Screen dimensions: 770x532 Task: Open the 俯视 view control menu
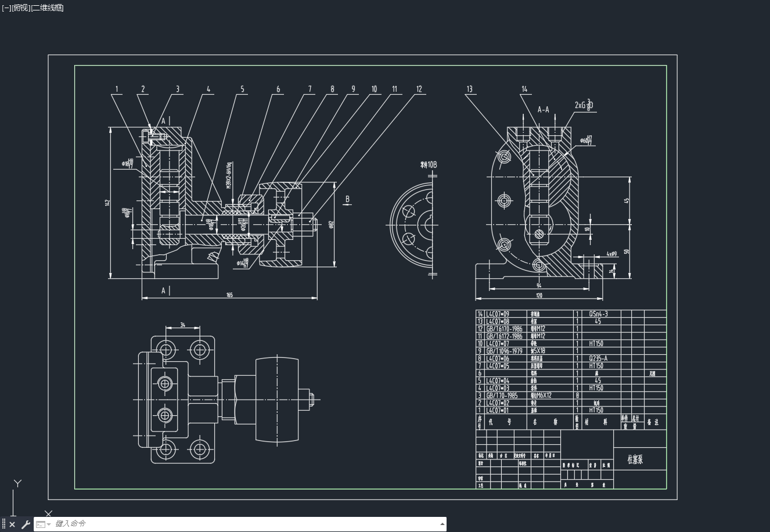click(20, 8)
